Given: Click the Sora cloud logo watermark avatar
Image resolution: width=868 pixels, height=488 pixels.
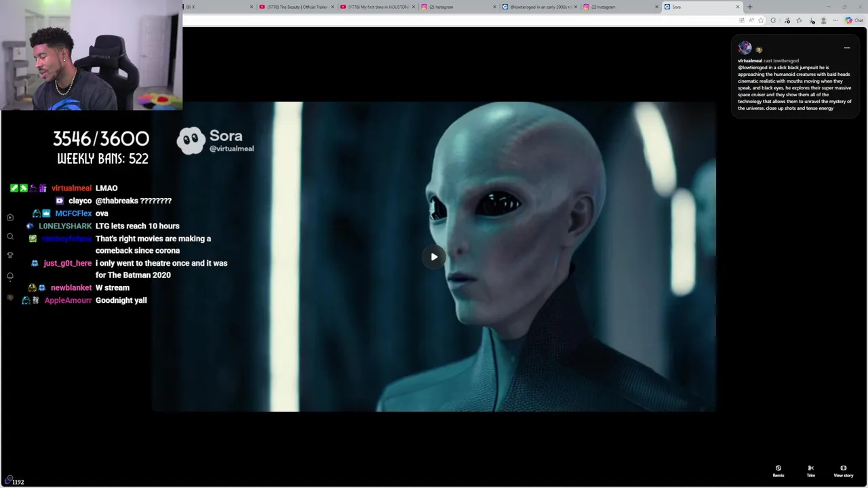Looking at the screenshot, I should click(x=191, y=140).
